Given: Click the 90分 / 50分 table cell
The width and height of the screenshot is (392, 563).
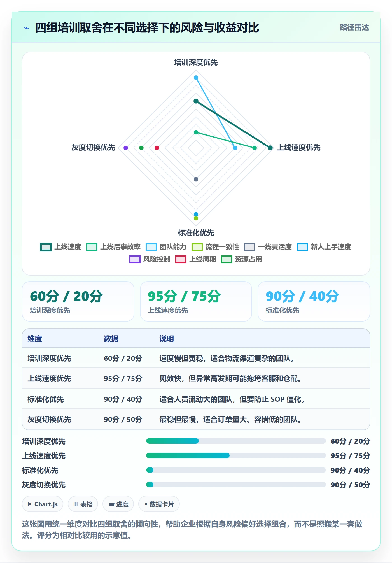Looking at the screenshot, I should [123, 419].
